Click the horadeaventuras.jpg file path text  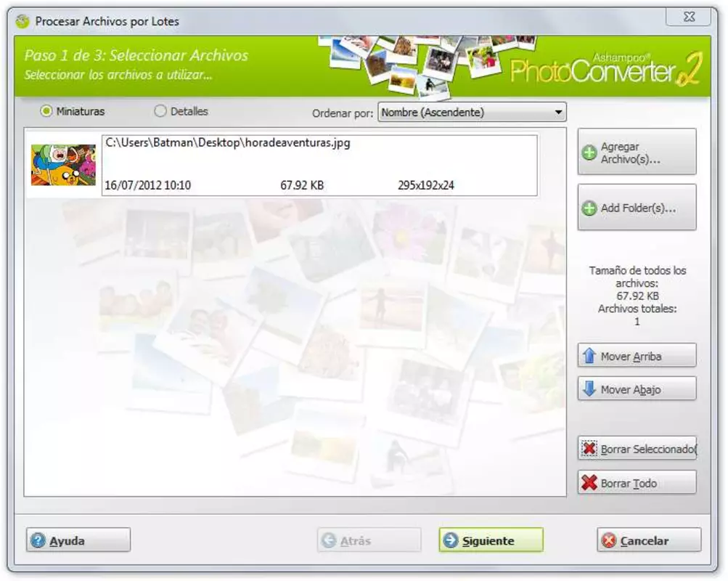pos(227,142)
